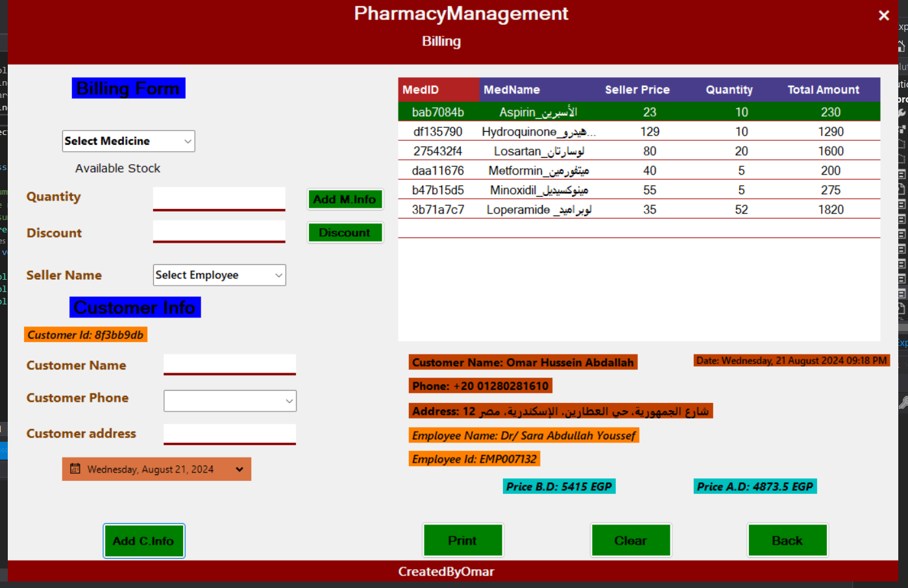This screenshot has height=588, width=908.
Task: Click the Clear button
Action: coord(630,541)
